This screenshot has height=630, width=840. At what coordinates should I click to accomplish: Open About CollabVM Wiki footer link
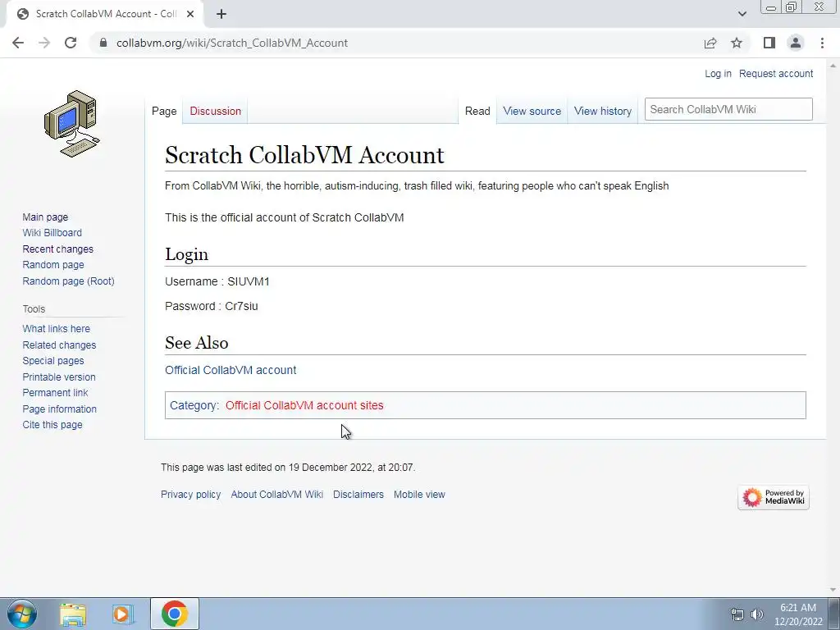[x=277, y=494]
